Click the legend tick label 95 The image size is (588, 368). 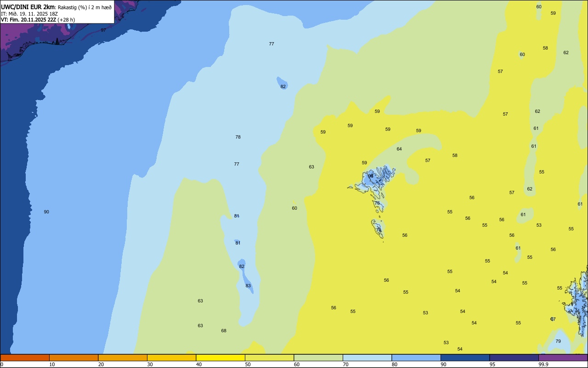[492, 364]
